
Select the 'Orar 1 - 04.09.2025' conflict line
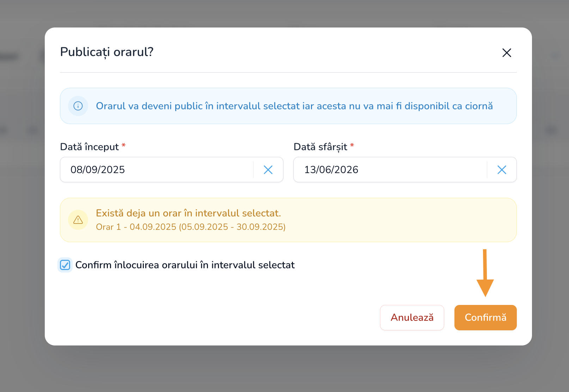(x=190, y=227)
